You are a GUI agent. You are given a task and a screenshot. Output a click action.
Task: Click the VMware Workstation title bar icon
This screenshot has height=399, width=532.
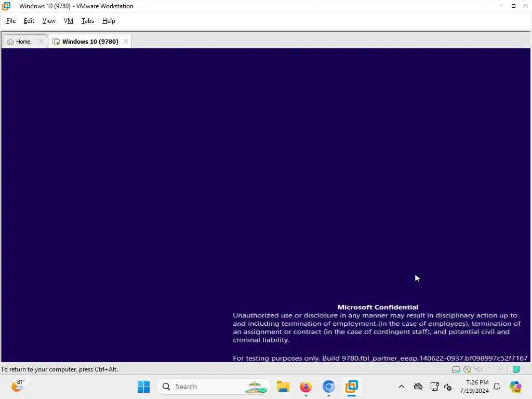[x=6, y=6]
